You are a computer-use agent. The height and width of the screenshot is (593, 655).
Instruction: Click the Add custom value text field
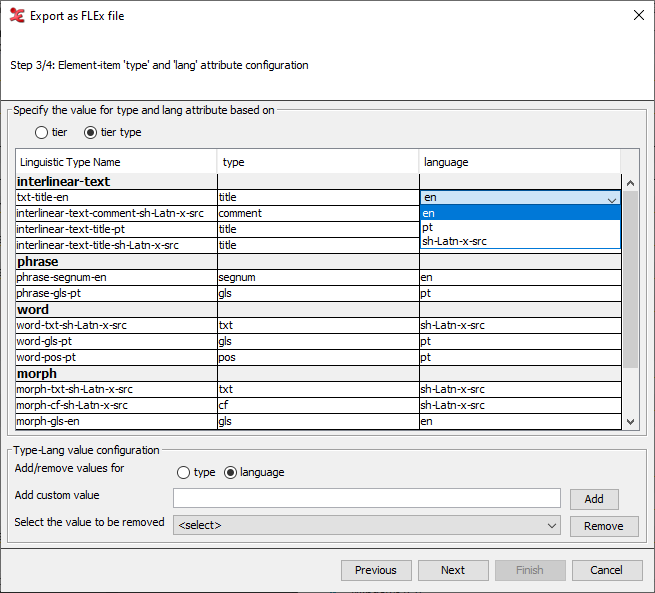366,498
